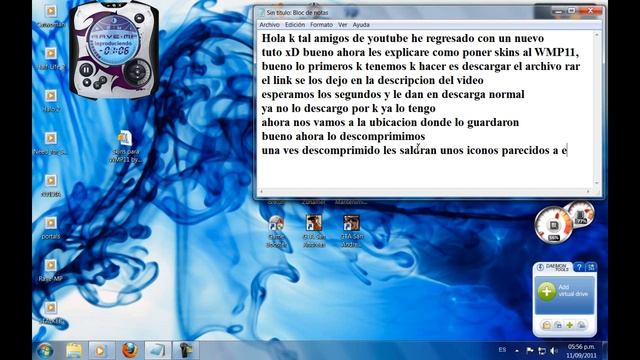The height and width of the screenshot is (360, 640).
Task: Select the portals desktop icon
Action: click(x=51, y=228)
